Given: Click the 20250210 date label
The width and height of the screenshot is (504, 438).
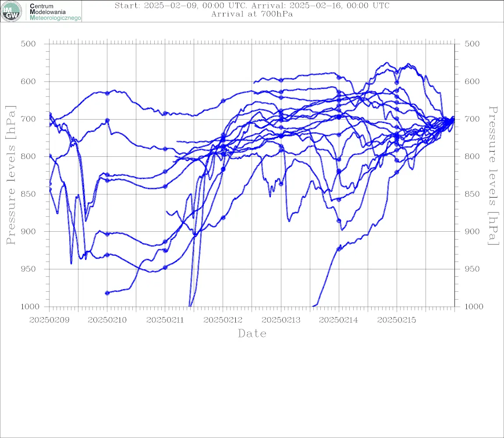Looking at the screenshot, I should tap(107, 320).
